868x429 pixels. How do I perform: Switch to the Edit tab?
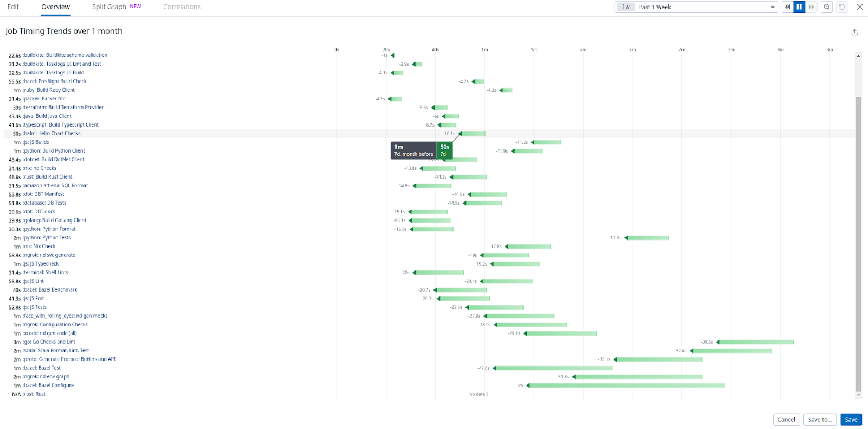point(13,7)
